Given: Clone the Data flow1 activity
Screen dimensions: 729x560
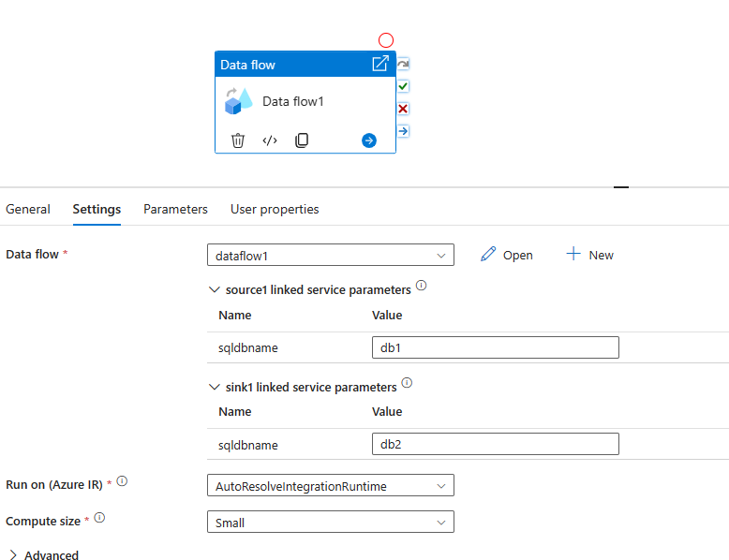Looking at the screenshot, I should pos(302,140).
